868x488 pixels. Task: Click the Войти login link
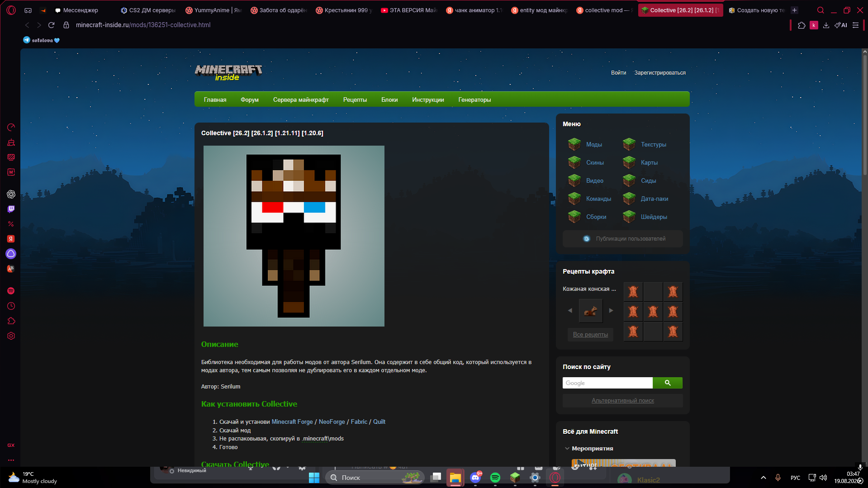(619, 73)
